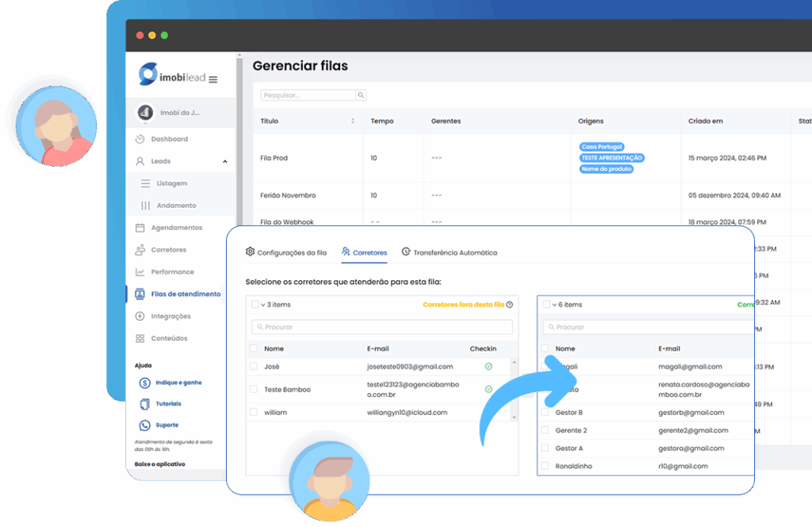Click the Nome do produto origin tag
This screenshot has height=527, width=812.
607,169
